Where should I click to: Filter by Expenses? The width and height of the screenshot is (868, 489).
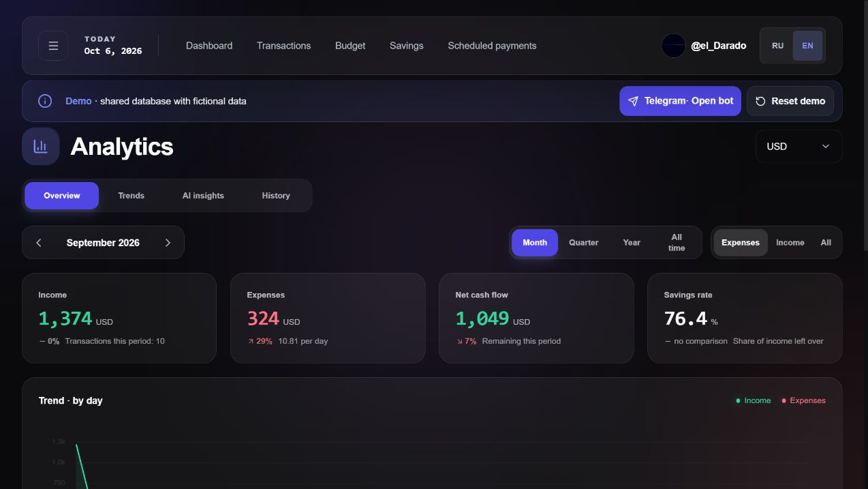(741, 243)
